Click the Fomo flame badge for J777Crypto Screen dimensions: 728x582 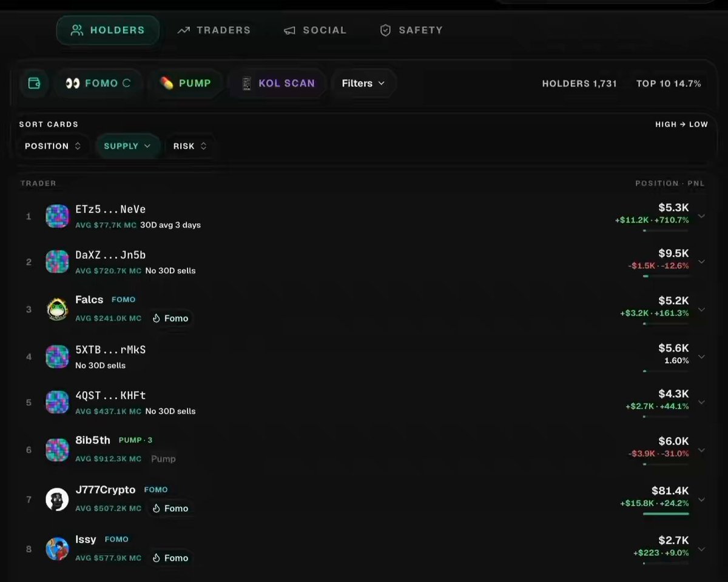(170, 509)
